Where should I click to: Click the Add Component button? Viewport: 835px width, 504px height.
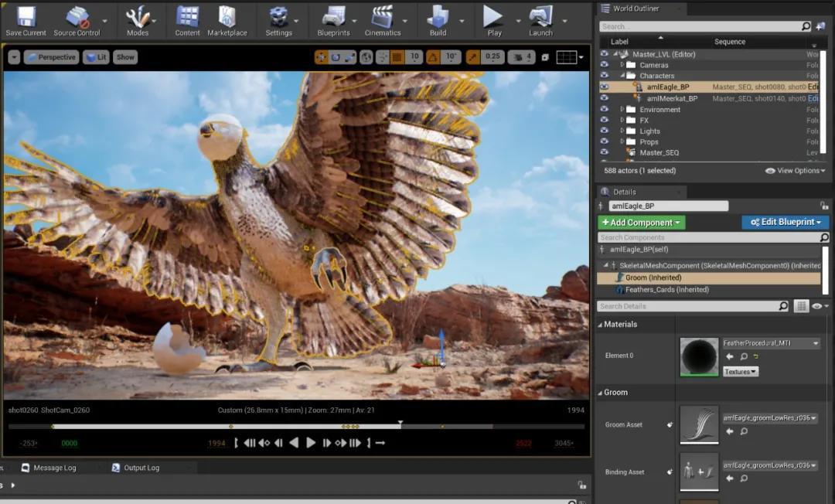coord(641,223)
